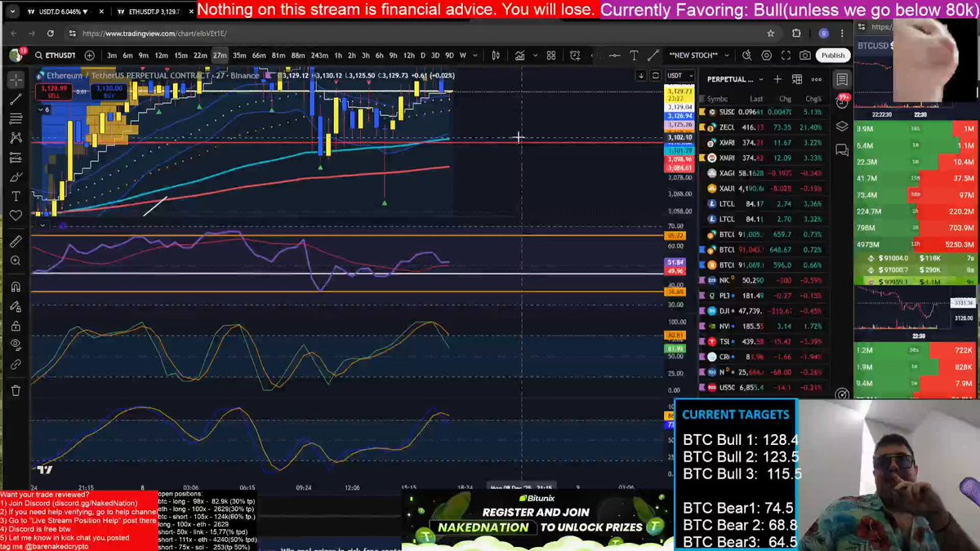Viewport: 980px width, 551px height.
Task: Open the object tree layers icon
Action: pyautogui.click(x=842, y=127)
